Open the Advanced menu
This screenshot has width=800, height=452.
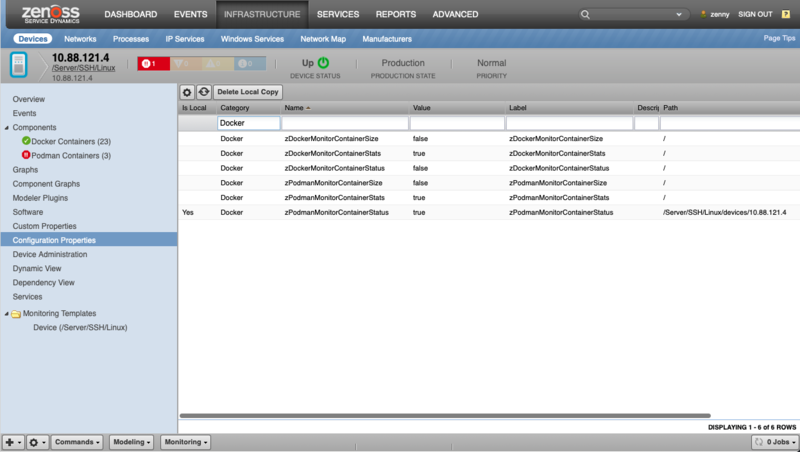click(x=455, y=14)
